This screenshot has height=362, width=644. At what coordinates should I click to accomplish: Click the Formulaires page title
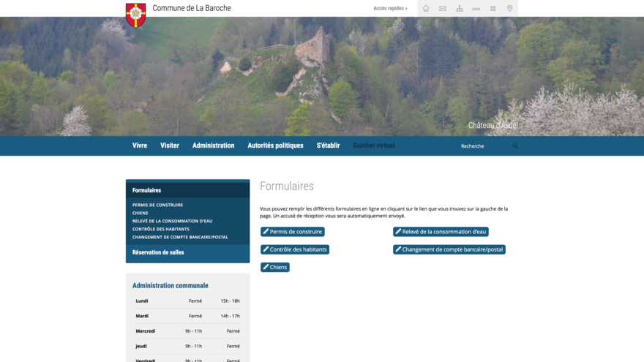(287, 186)
